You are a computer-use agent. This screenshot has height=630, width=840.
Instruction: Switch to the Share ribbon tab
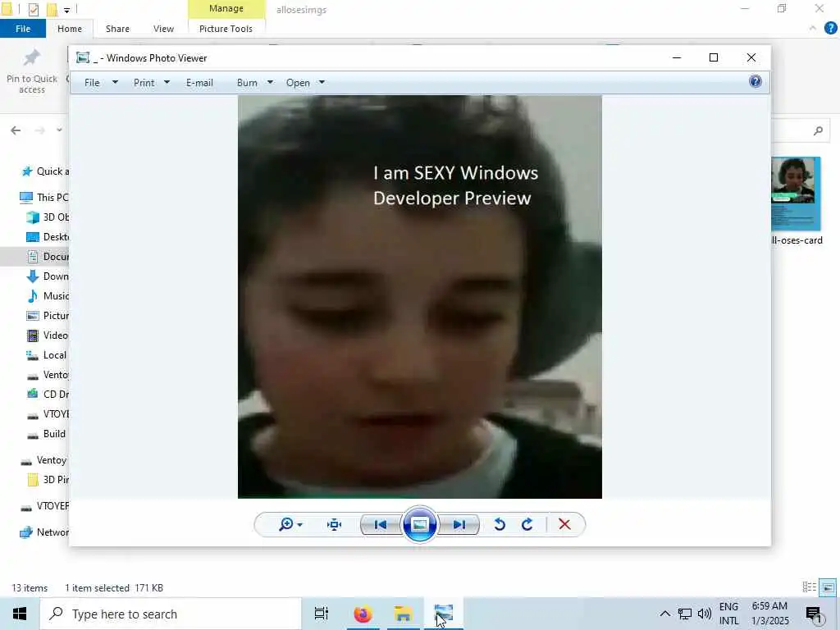(117, 29)
